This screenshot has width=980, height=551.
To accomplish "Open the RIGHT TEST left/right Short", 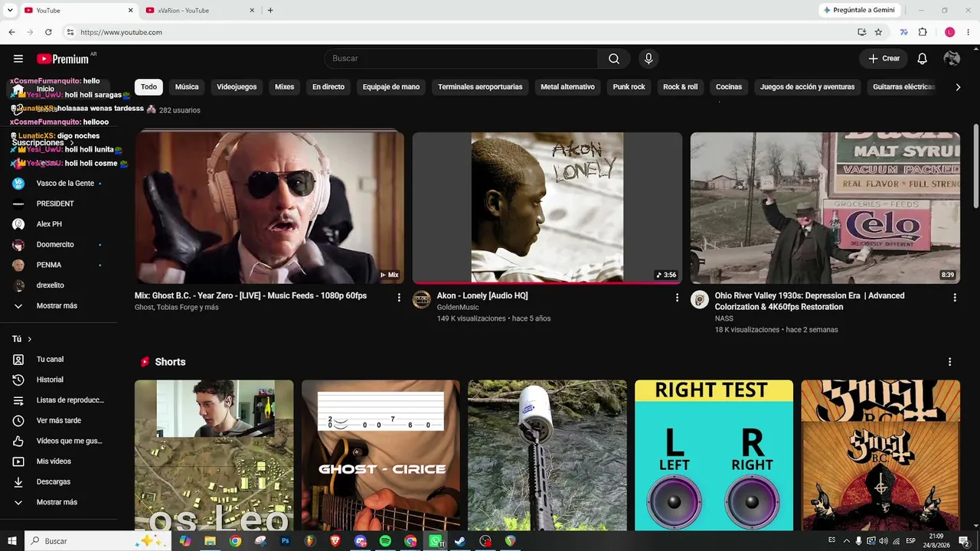I will pos(714,455).
